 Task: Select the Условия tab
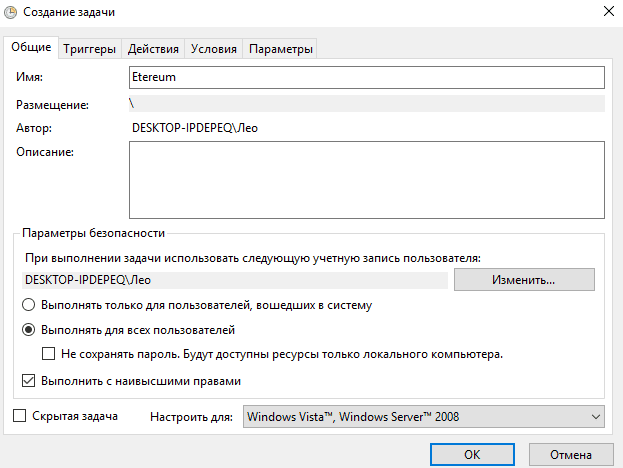point(214,49)
